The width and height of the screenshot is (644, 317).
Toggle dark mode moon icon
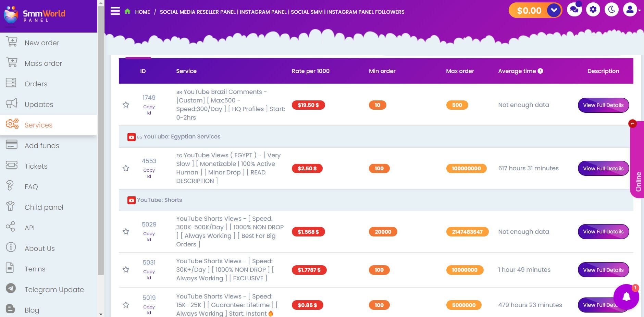(x=611, y=10)
